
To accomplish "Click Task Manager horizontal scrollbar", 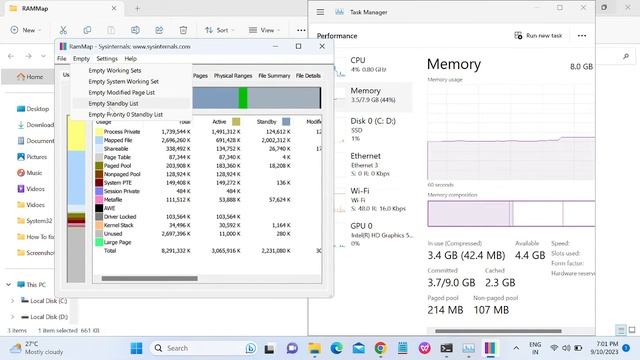I will (x=498, y=331).
